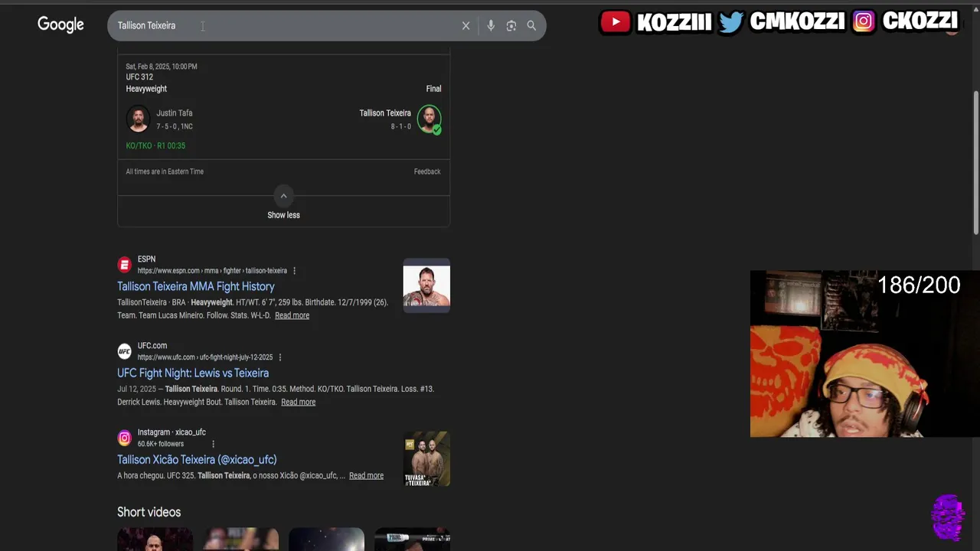Click the 'All times are in Eastern Time' note
The width and height of the screenshot is (980, 551).
165,171
